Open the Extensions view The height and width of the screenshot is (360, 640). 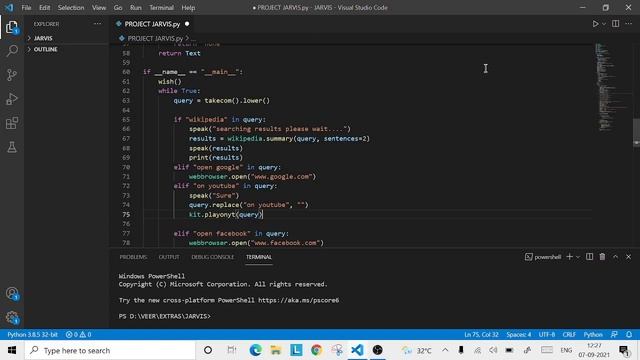12,123
